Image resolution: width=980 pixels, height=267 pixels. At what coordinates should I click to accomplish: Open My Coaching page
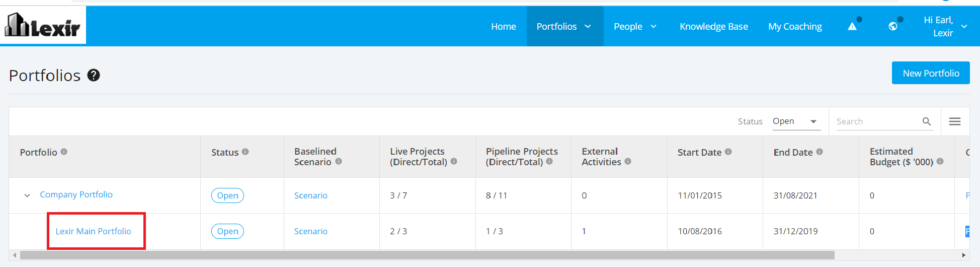point(795,26)
